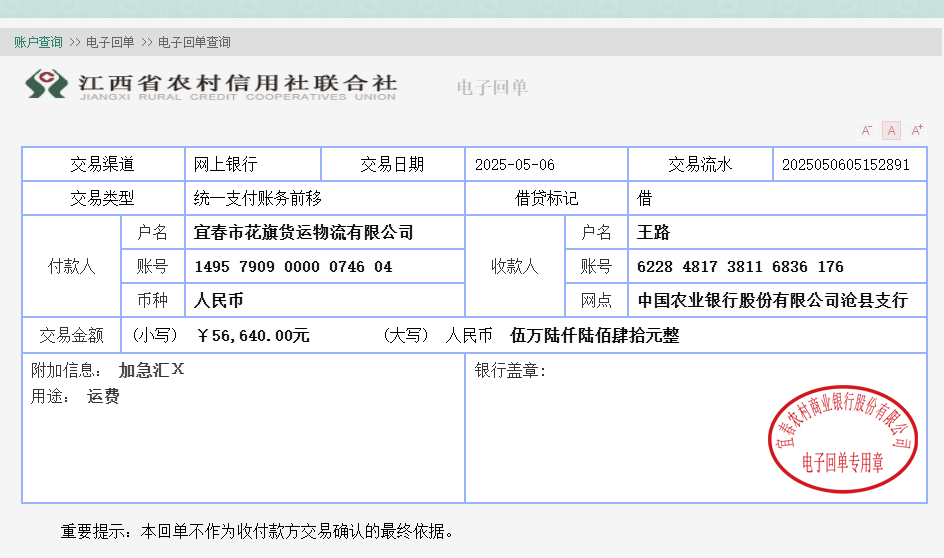The height and width of the screenshot is (558, 944).
Task: Go to the 电子回单 breadcrumb item
Action: coord(110,42)
